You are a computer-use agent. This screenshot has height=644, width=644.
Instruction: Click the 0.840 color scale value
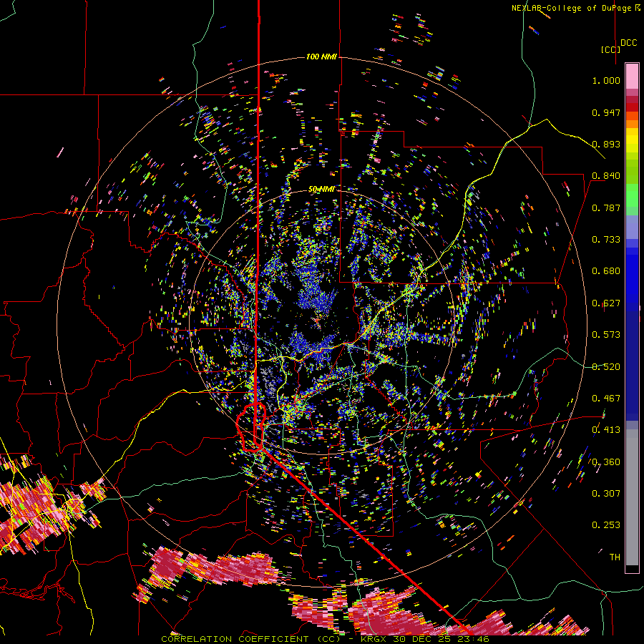(606, 176)
